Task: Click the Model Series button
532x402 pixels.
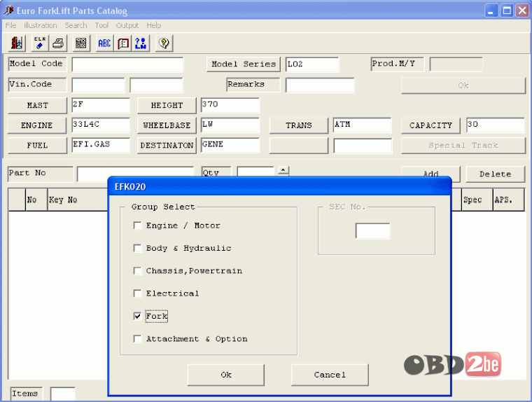Action: pos(244,64)
